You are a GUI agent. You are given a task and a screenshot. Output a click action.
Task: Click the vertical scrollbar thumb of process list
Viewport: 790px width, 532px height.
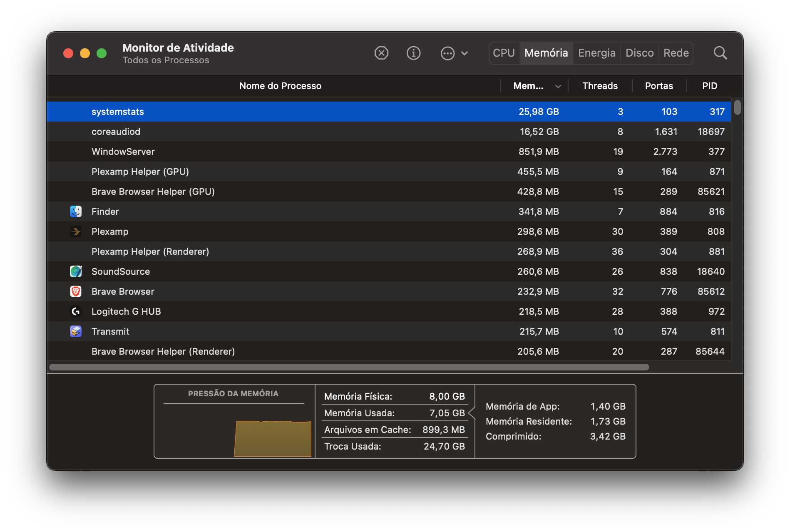[737, 107]
